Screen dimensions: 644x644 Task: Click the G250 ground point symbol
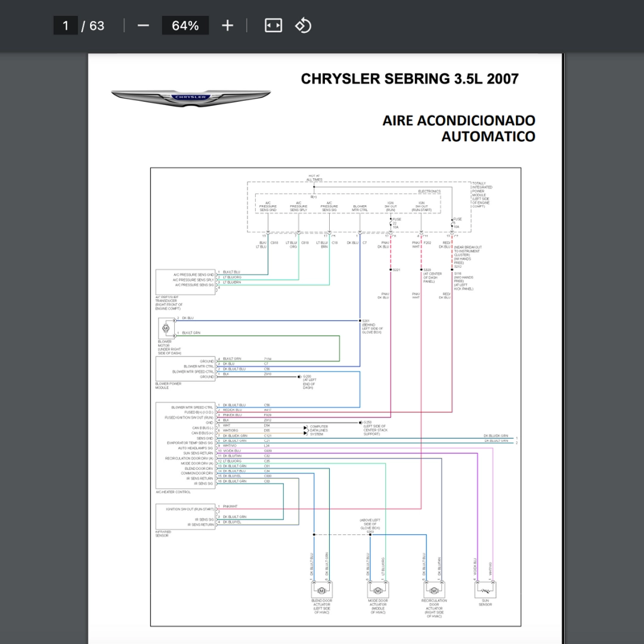click(360, 422)
